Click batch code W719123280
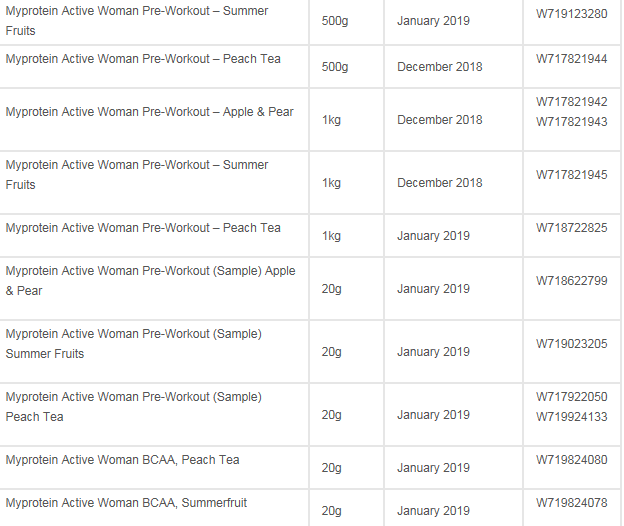The width and height of the screenshot is (624, 526). pyautogui.click(x=571, y=14)
